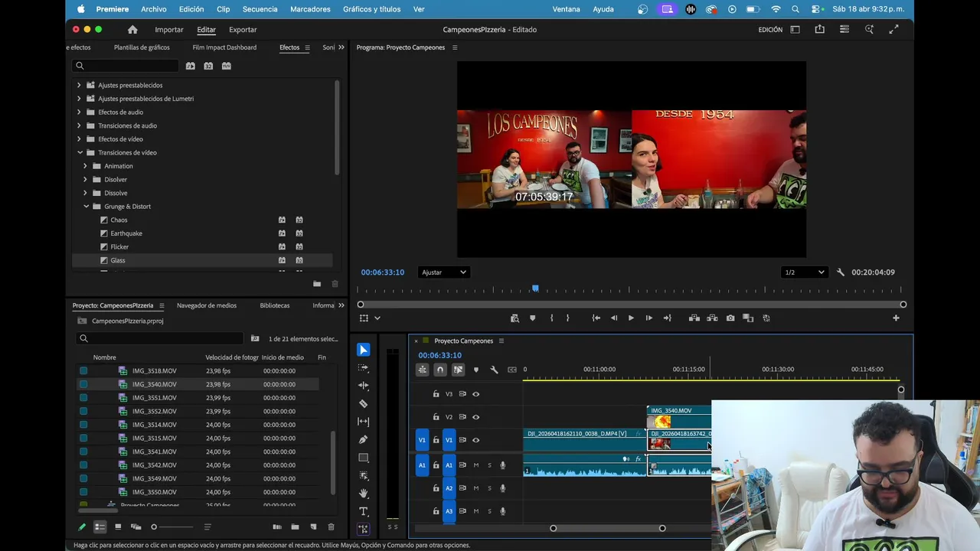The image size is (980, 551).
Task: Toggle V3 track visibility eye
Action: point(475,394)
